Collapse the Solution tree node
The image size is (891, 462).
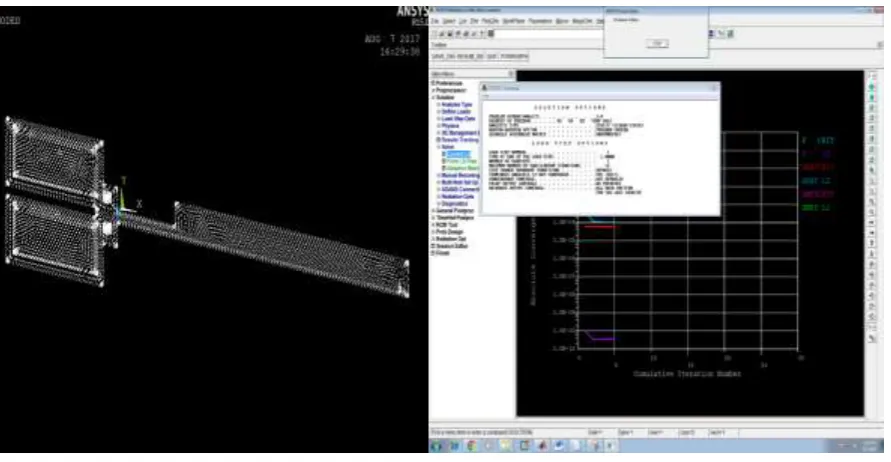444,97
